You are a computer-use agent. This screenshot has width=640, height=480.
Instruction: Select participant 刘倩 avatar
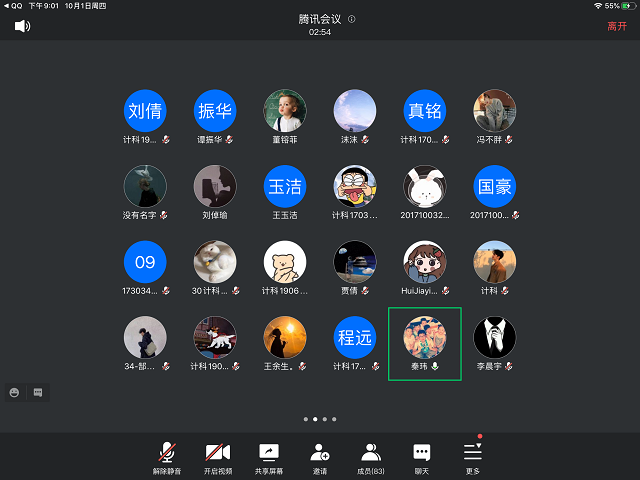point(145,110)
